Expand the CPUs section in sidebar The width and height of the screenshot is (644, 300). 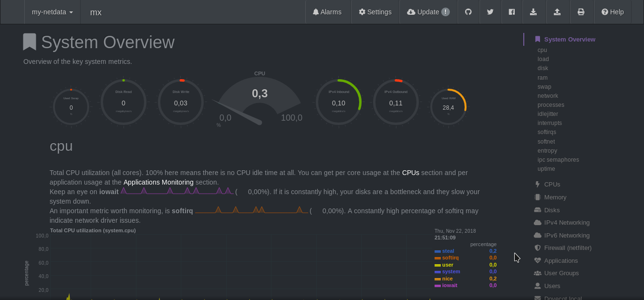coord(552,184)
